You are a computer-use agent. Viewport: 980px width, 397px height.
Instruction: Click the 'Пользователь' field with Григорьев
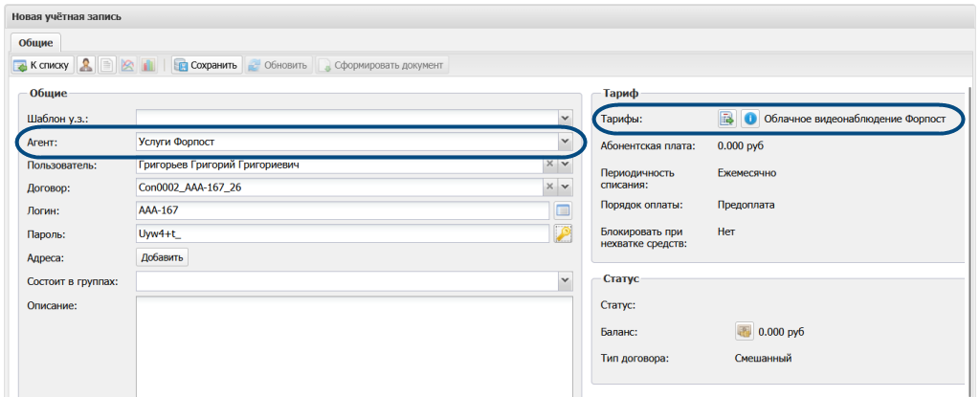[x=340, y=165]
